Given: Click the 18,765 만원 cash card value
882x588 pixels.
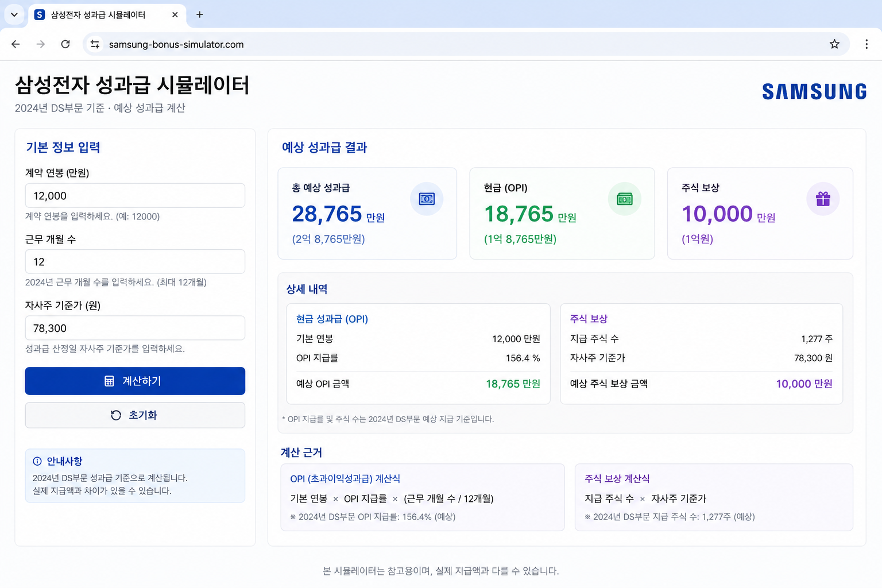Looking at the screenshot, I should (x=530, y=214).
